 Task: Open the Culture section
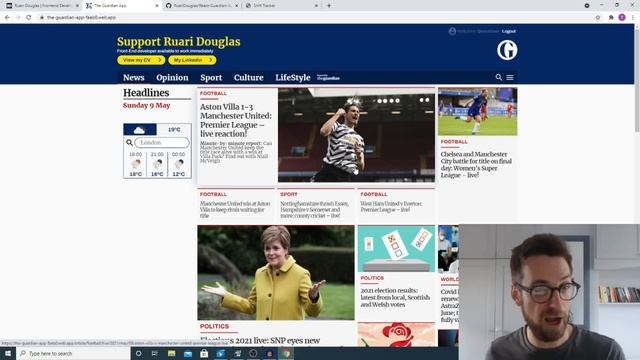249,78
